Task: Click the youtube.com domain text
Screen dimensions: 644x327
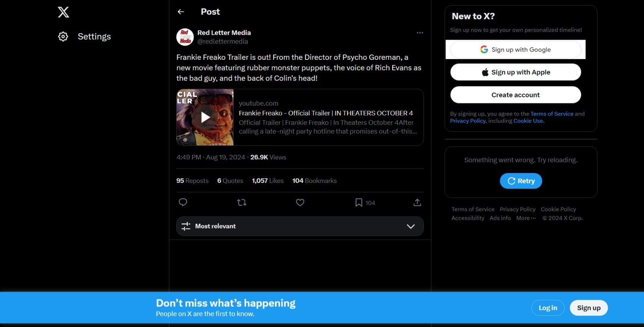Action: [x=258, y=103]
